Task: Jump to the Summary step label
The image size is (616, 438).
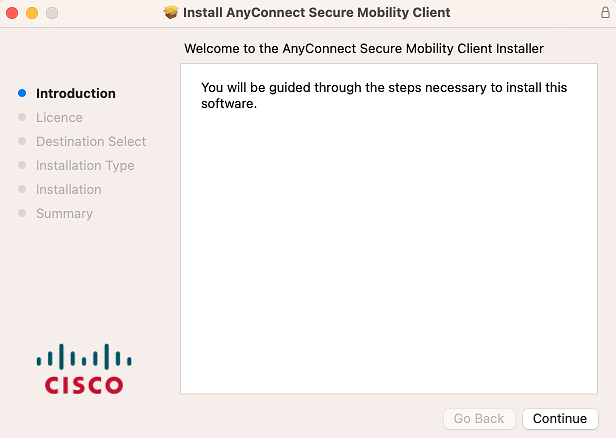Action: (x=64, y=213)
